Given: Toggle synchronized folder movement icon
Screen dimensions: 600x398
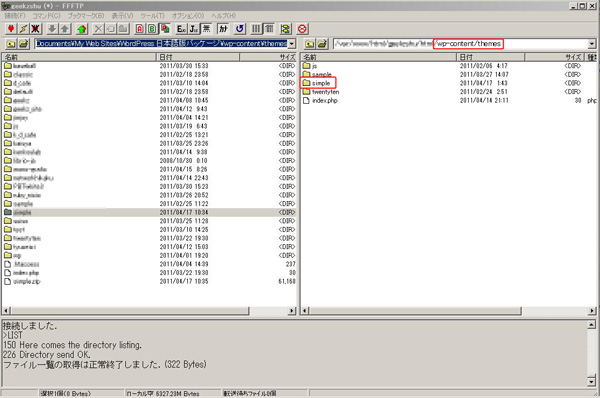Looking at the screenshot, I should pyautogui.click(x=285, y=29).
